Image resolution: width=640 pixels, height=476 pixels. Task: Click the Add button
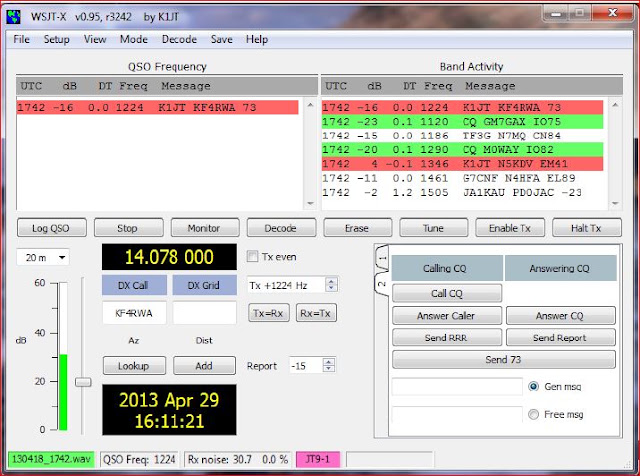tap(204, 366)
